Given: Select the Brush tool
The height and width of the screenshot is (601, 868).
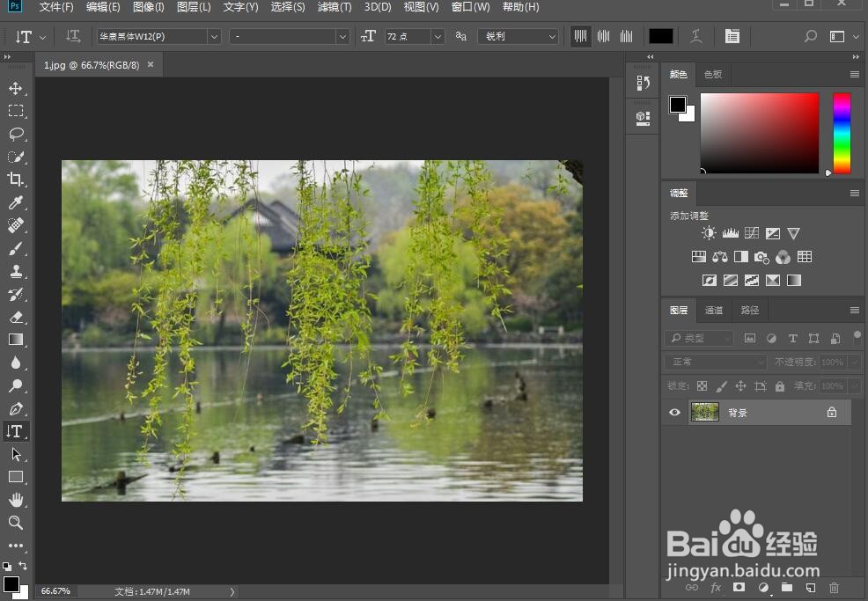Looking at the screenshot, I should (x=16, y=248).
